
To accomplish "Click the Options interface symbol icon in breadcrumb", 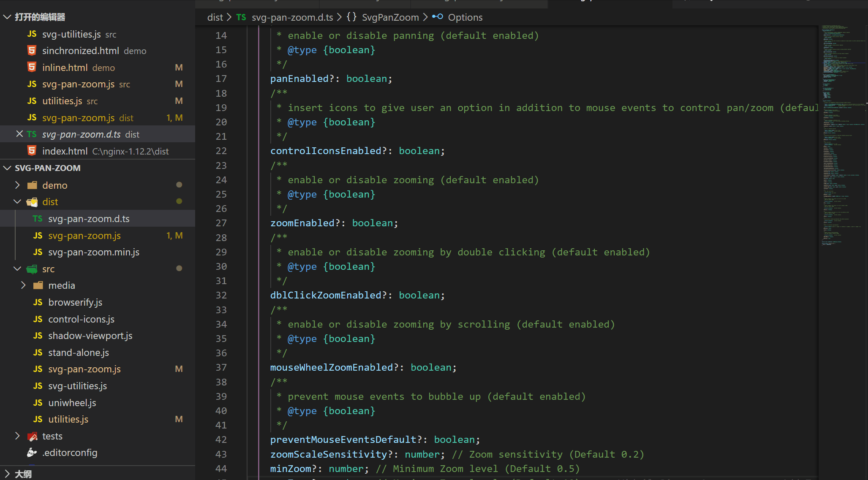I will [437, 17].
